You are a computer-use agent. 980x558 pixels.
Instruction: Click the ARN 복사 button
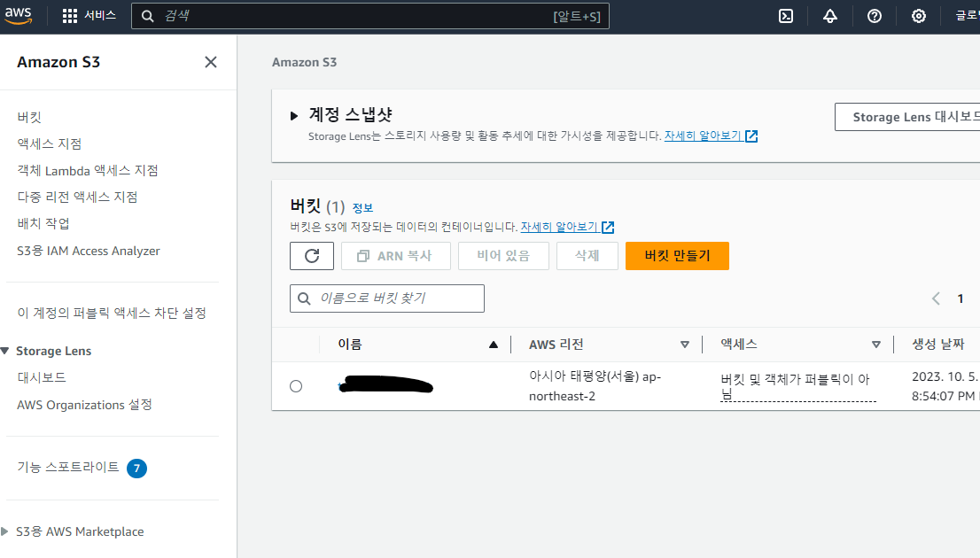pyautogui.click(x=395, y=256)
